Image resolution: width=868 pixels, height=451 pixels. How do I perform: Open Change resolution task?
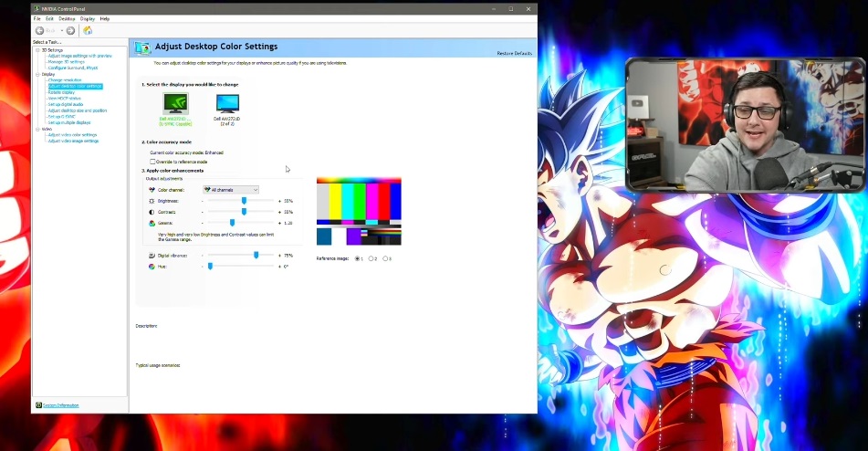(65, 80)
